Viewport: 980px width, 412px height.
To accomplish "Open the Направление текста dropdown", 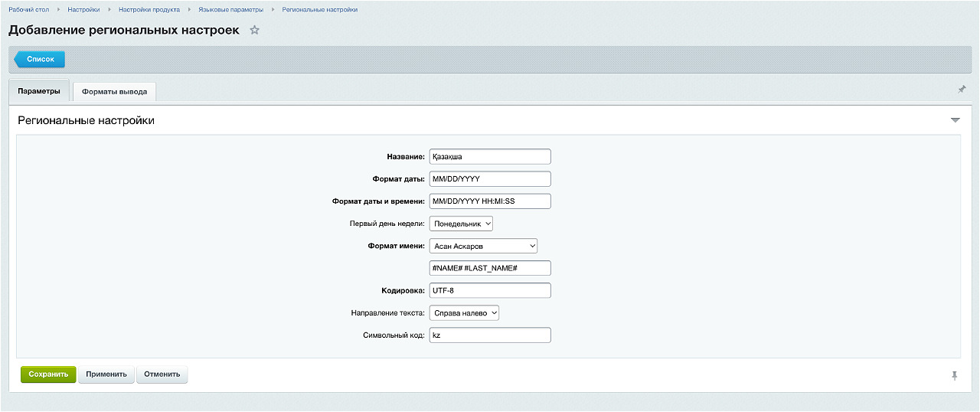I will point(464,312).
